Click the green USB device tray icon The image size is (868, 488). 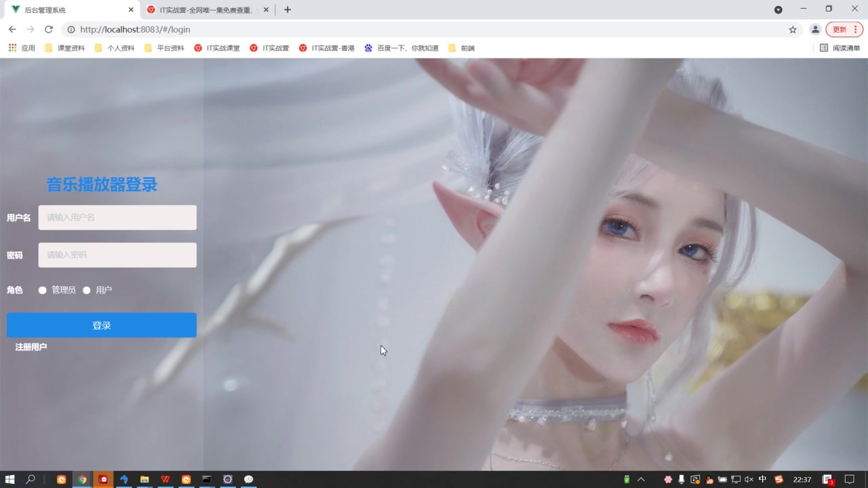click(x=627, y=479)
